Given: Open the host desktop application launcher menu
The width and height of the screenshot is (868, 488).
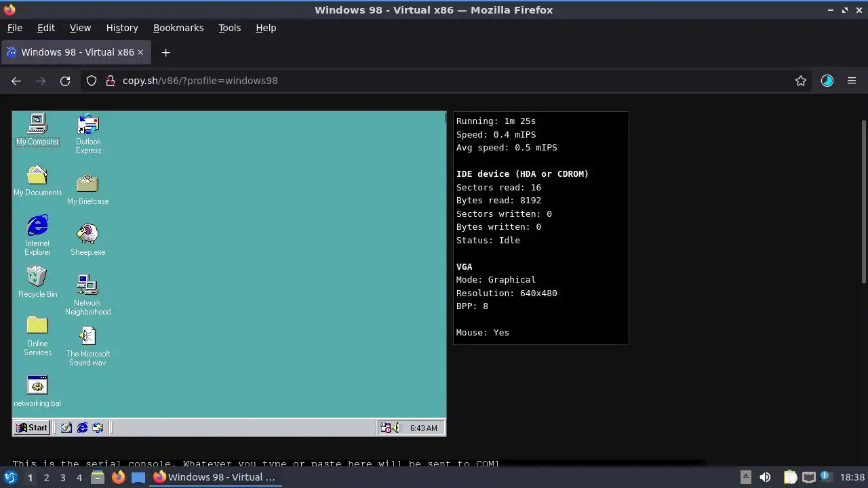Looking at the screenshot, I should click(x=10, y=477).
